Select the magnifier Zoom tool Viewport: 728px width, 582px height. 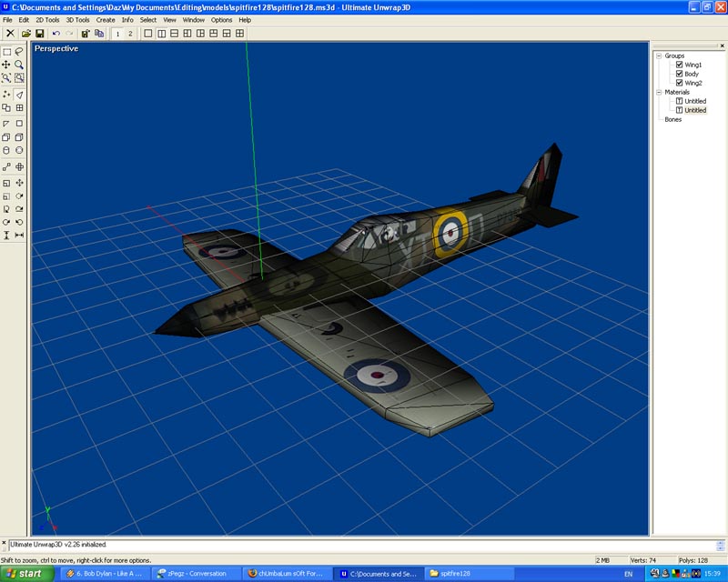19,65
